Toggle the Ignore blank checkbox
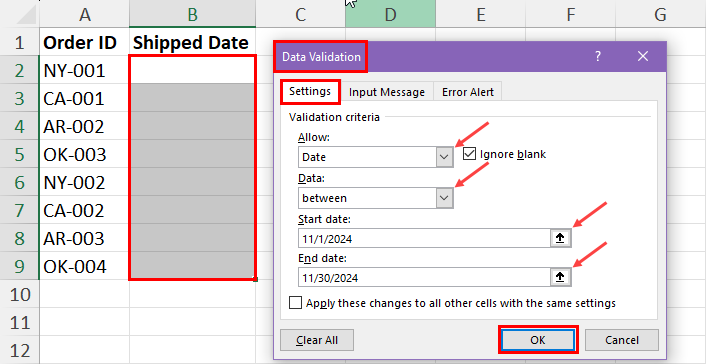 tap(469, 154)
